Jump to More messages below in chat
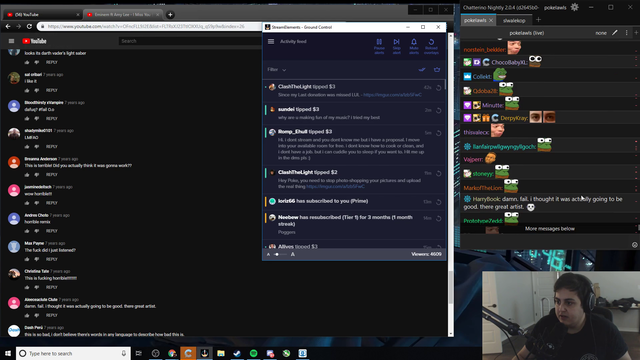Viewport: 640px width, 360px height. pos(549,229)
